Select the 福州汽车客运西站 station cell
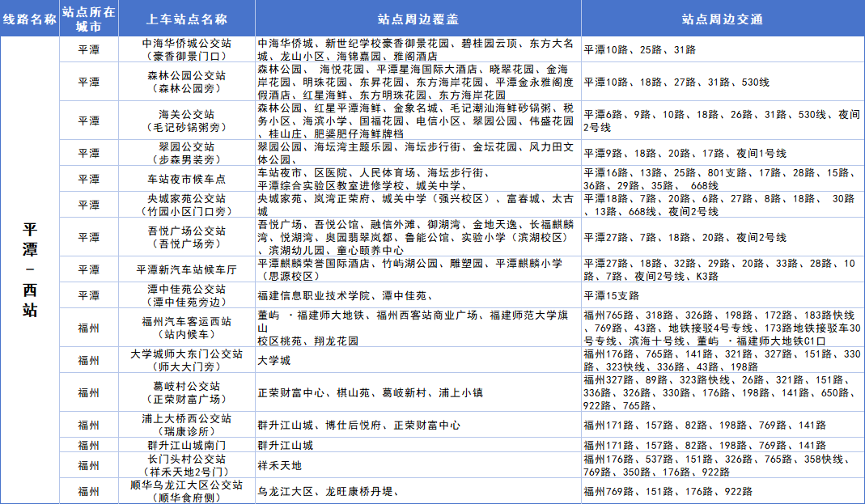 click(187, 328)
